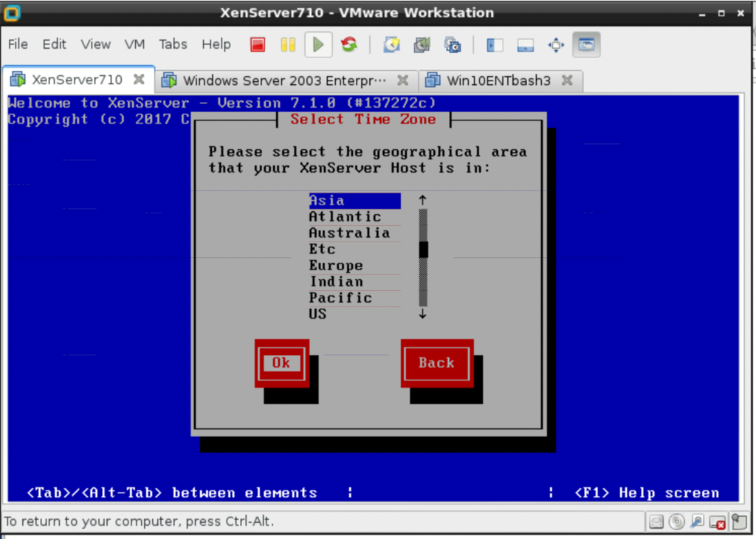Select Pacific in the area list

354,298
